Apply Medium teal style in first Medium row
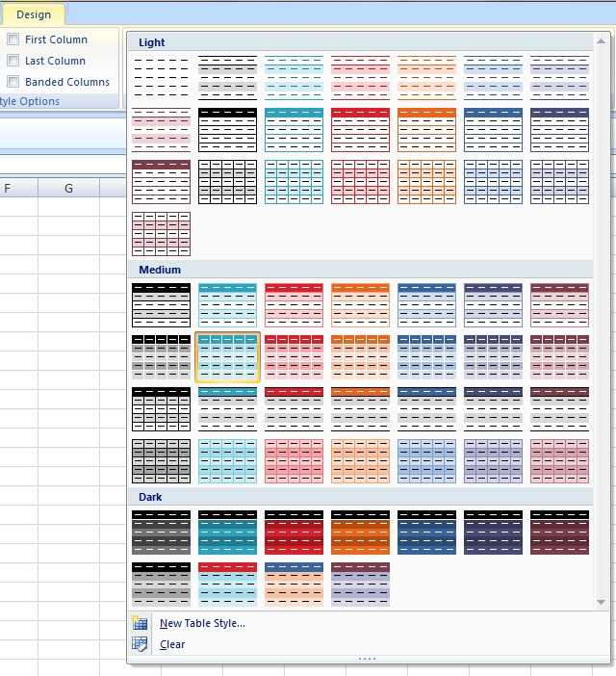The height and width of the screenshot is (676, 616). pos(227,305)
